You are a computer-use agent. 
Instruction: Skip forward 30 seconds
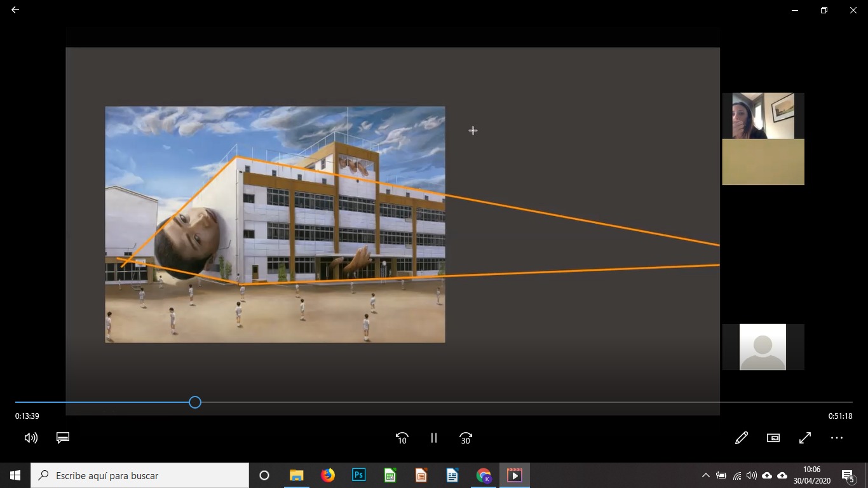click(466, 438)
